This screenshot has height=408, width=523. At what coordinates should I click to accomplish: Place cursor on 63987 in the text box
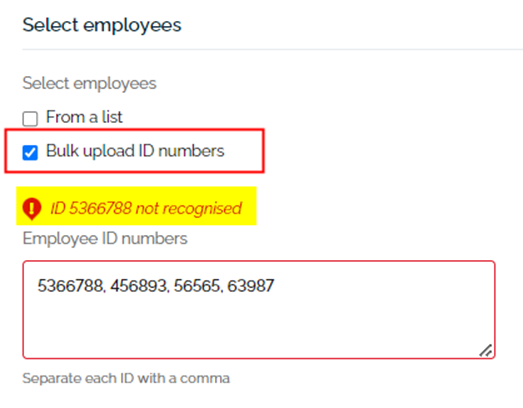pos(251,286)
